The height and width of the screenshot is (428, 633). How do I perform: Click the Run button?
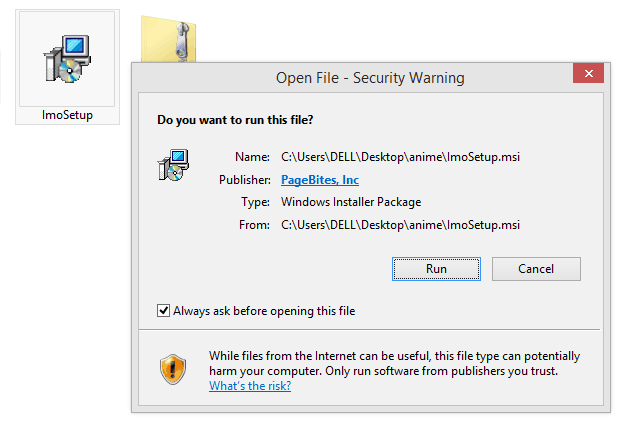[436, 269]
